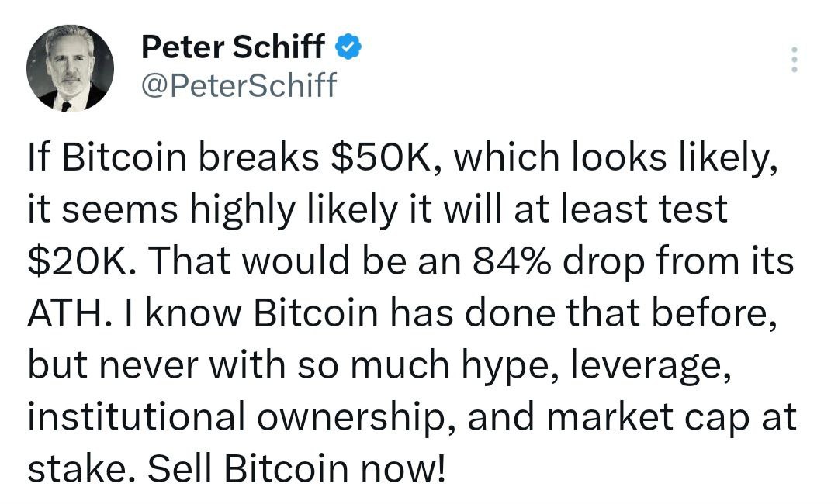
Task: Open the @PeterSchiff handle link
Action: [239, 85]
